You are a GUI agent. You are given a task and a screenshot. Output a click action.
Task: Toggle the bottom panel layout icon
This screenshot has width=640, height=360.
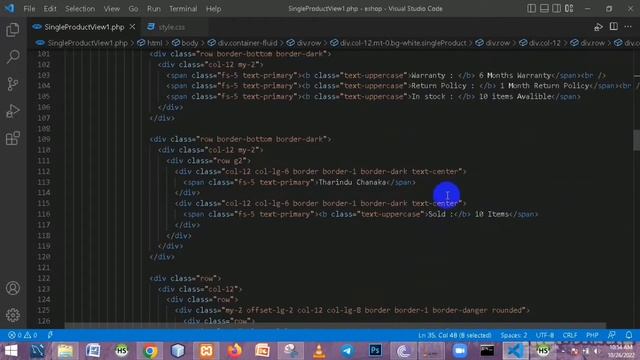(x=544, y=9)
